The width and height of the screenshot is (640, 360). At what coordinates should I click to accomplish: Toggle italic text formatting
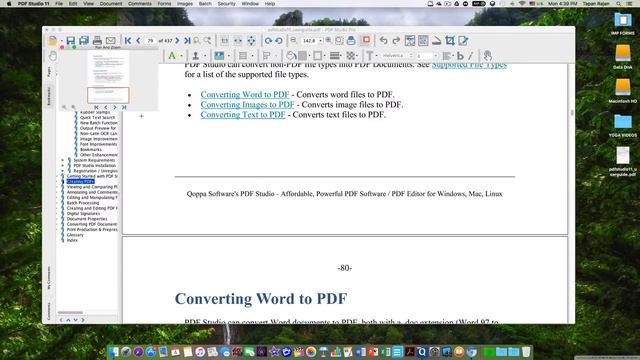[x=471, y=56]
